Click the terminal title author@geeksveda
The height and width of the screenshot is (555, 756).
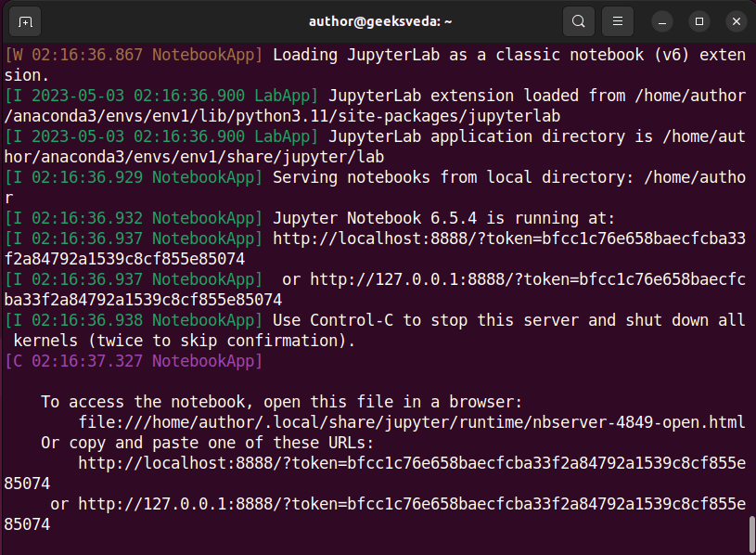click(x=379, y=20)
